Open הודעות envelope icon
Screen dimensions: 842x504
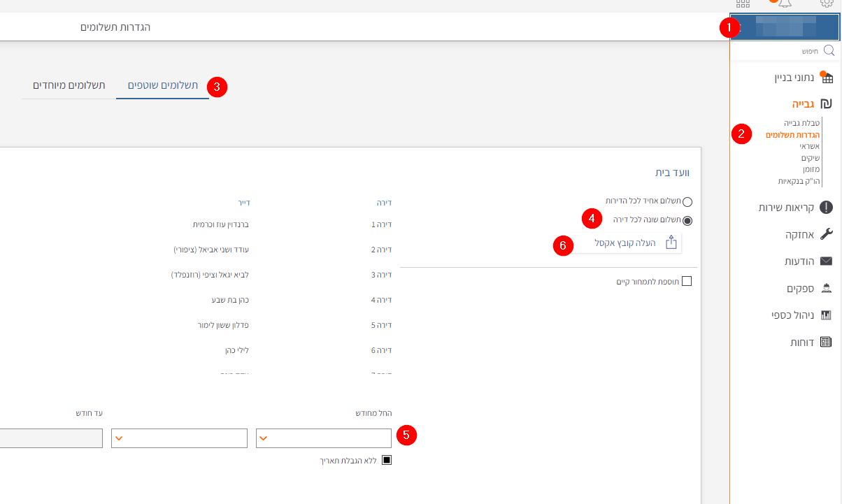pos(826,261)
